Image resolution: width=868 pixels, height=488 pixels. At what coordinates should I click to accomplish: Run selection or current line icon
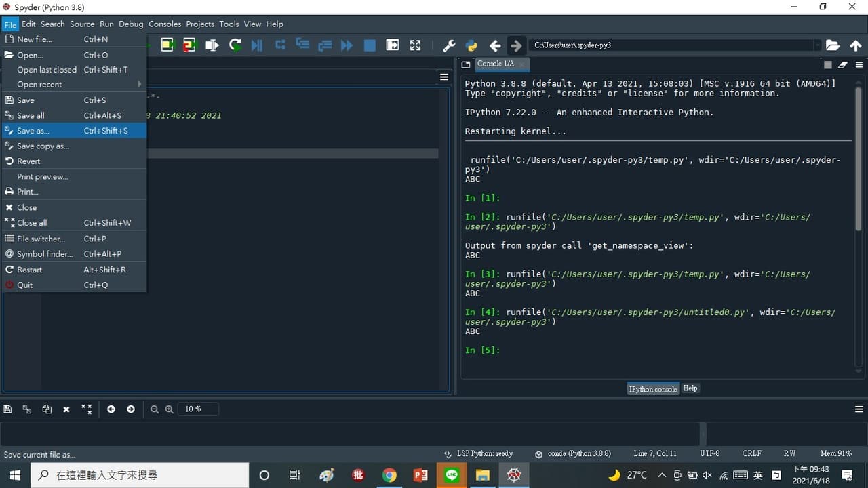tap(212, 45)
